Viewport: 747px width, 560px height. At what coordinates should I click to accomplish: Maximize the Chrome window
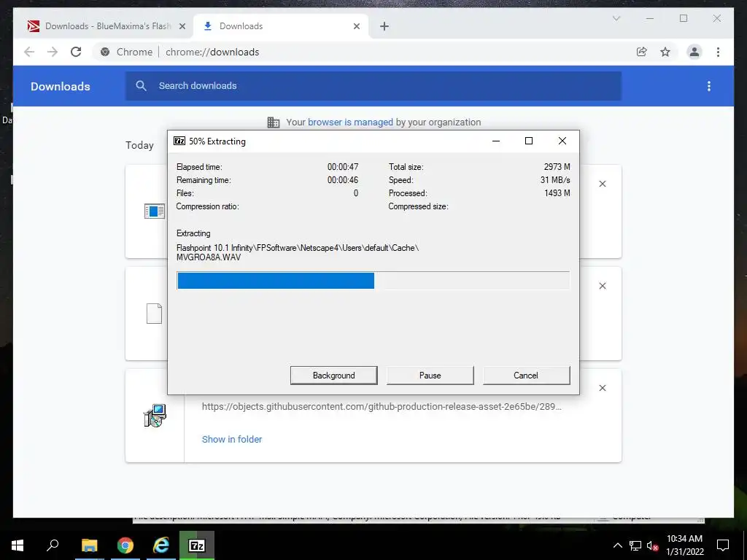pos(684,18)
